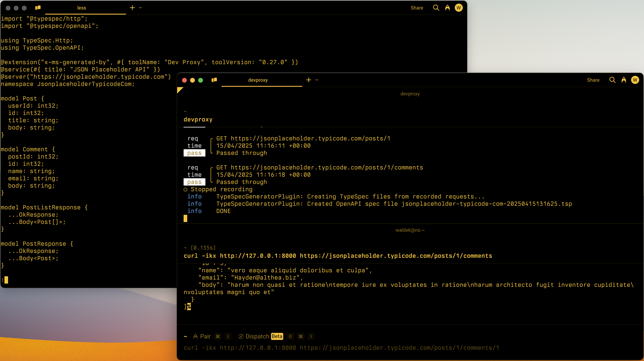Click Share in the less window
Screen dimensions: 644x361
tap(417, 8)
